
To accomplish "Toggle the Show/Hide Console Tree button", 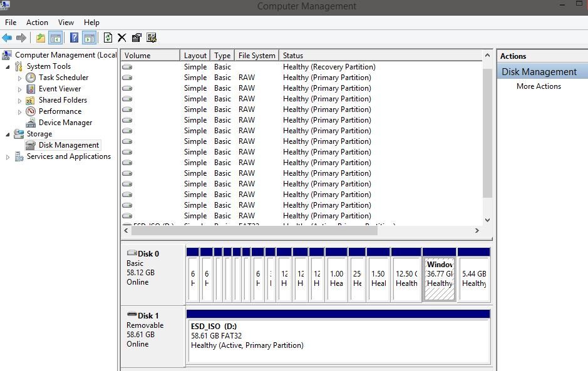I will (x=56, y=38).
